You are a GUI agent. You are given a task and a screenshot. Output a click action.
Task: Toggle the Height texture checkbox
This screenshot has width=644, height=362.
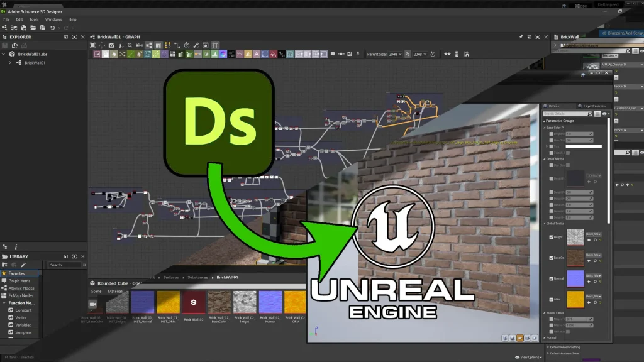(x=552, y=237)
